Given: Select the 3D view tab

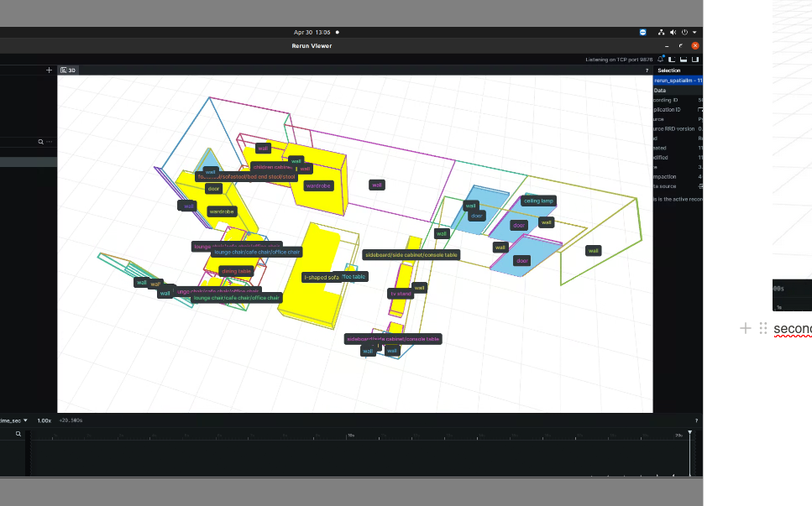Looking at the screenshot, I should point(68,70).
